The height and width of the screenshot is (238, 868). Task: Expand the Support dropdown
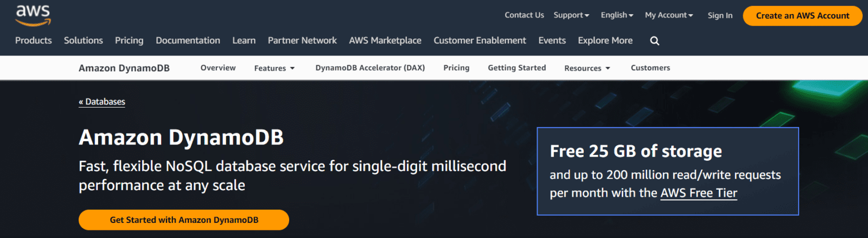[571, 15]
